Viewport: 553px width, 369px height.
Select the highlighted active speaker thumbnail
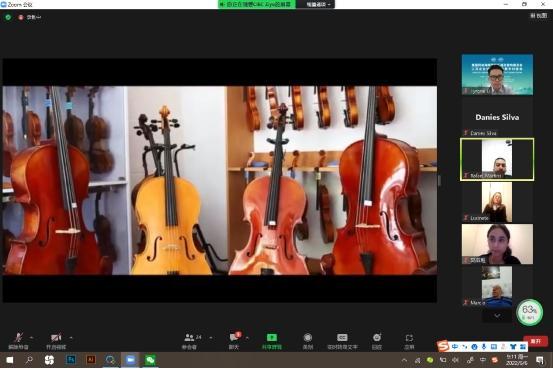(497, 159)
